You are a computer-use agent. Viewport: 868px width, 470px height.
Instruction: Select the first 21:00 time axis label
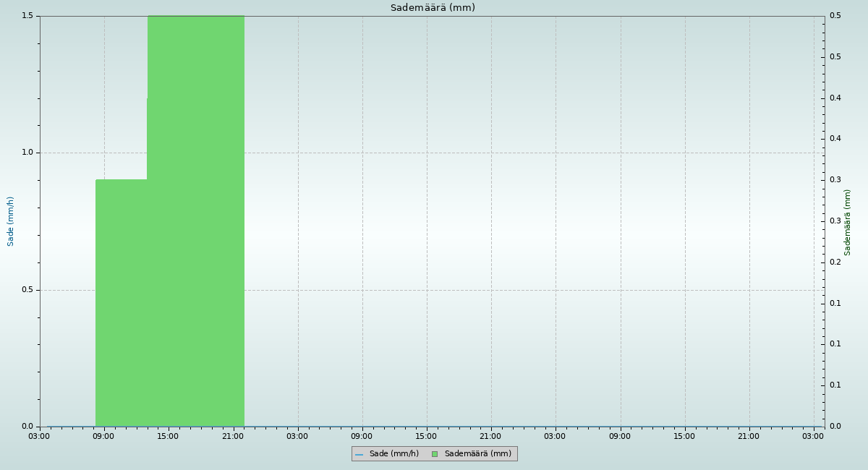point(232,437)
